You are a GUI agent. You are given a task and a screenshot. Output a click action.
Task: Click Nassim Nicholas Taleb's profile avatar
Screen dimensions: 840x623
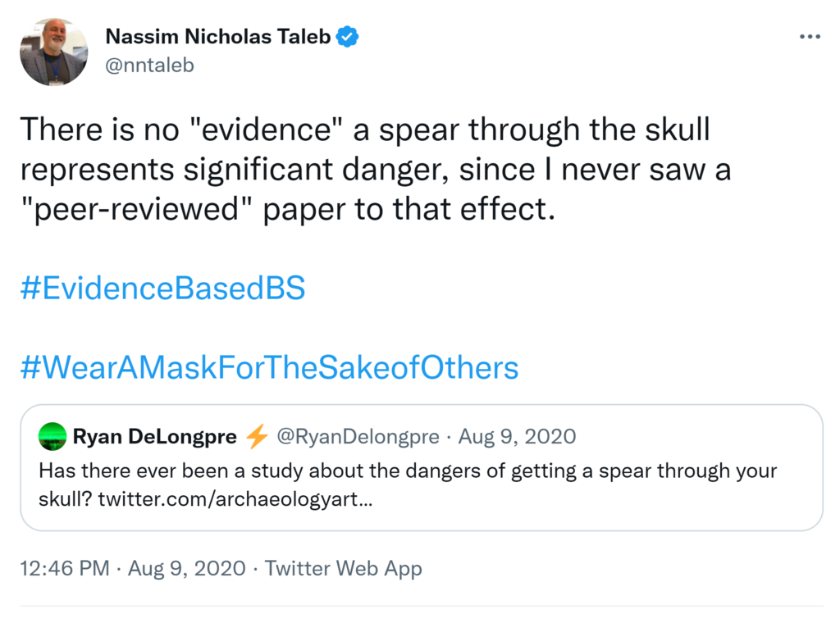coord(53,52)
